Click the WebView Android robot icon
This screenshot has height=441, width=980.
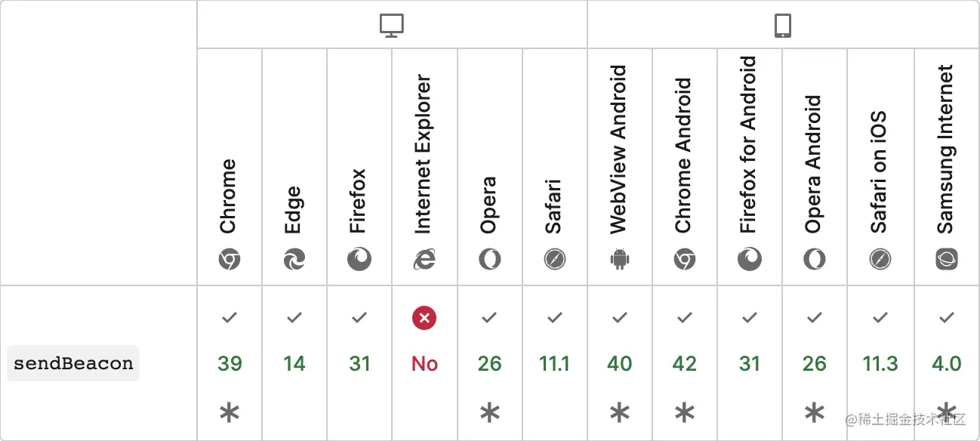[619, 260]
